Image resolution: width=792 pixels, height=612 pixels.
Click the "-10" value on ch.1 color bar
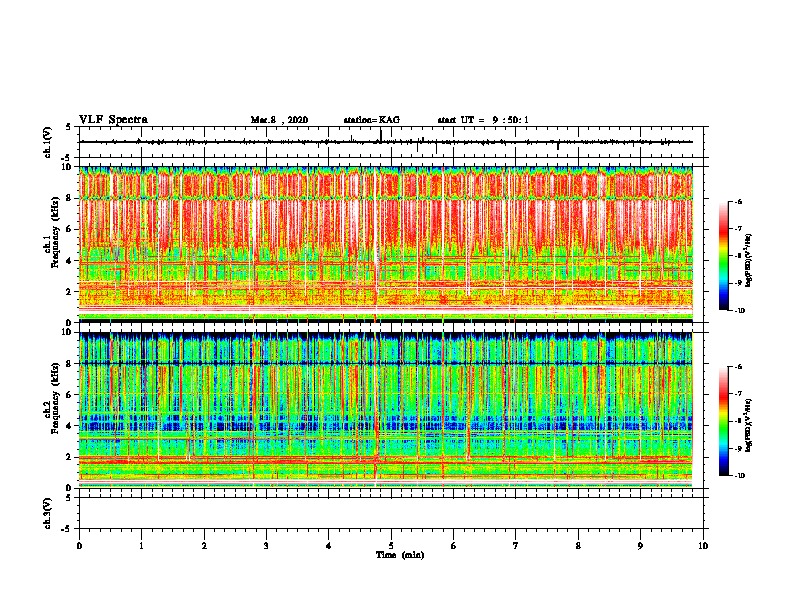coord(739,311)
